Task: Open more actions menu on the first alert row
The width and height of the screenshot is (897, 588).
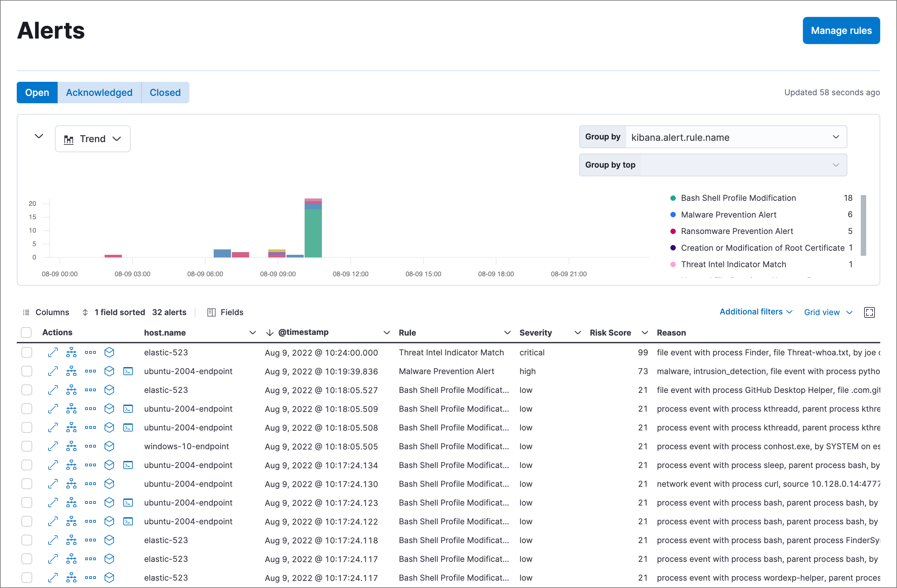Action: tap(91, 352)
